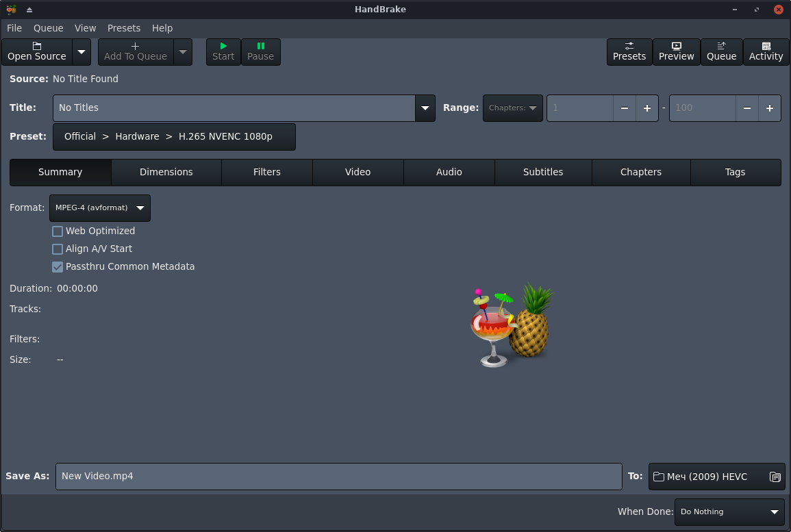The height and width of the screenshot is (532, 791).
Task: Expand the Format MPEG-4 dropdown
Action: tap(100, 208)
